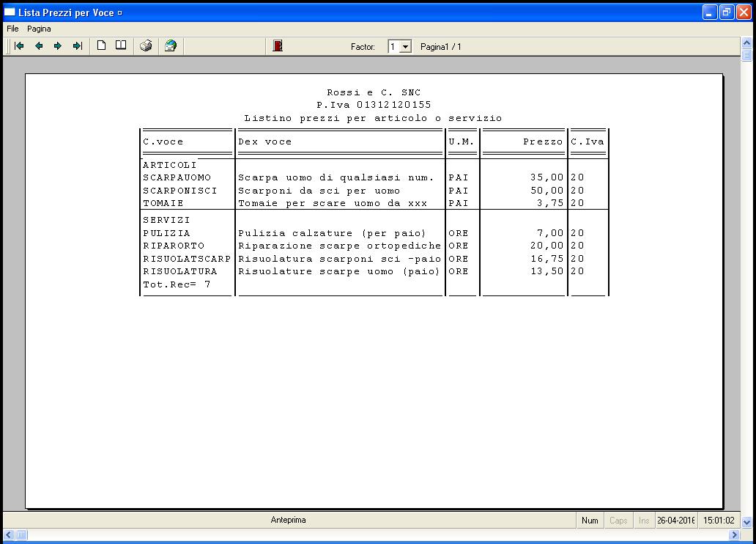Click the price 7,00
This screenshot has height=544, width=756.
tap(550, 233)
